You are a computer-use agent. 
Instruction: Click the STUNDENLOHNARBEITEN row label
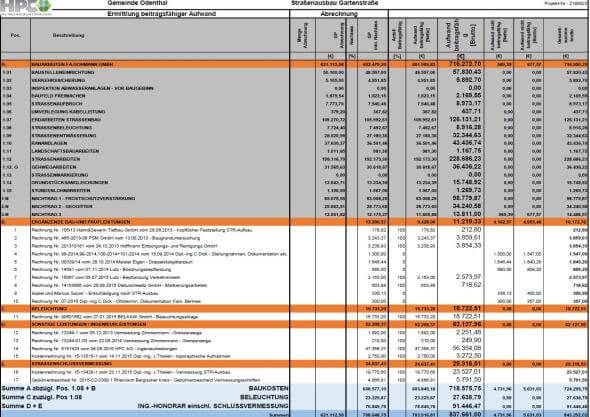coord(61,190)
